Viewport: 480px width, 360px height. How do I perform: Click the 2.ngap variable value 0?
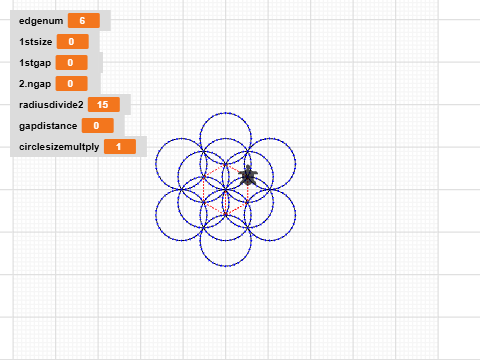pos(72,84)
